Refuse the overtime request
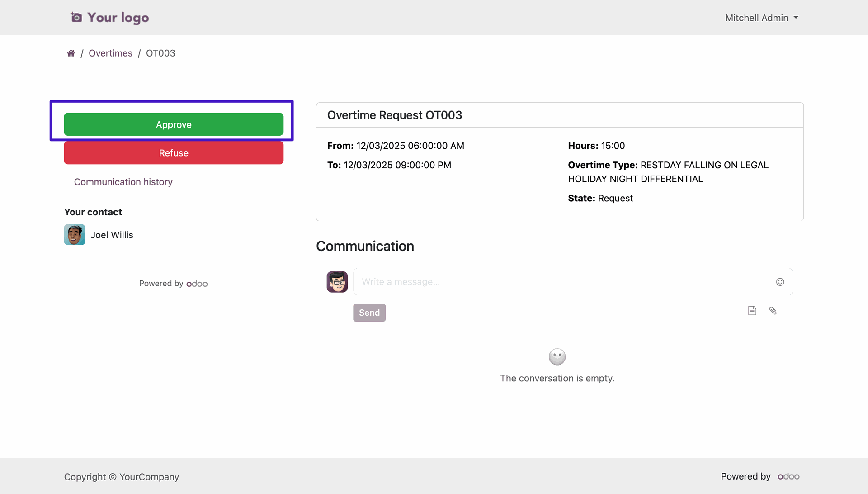This screenshot has height=494, width=868. click(174, 153)
